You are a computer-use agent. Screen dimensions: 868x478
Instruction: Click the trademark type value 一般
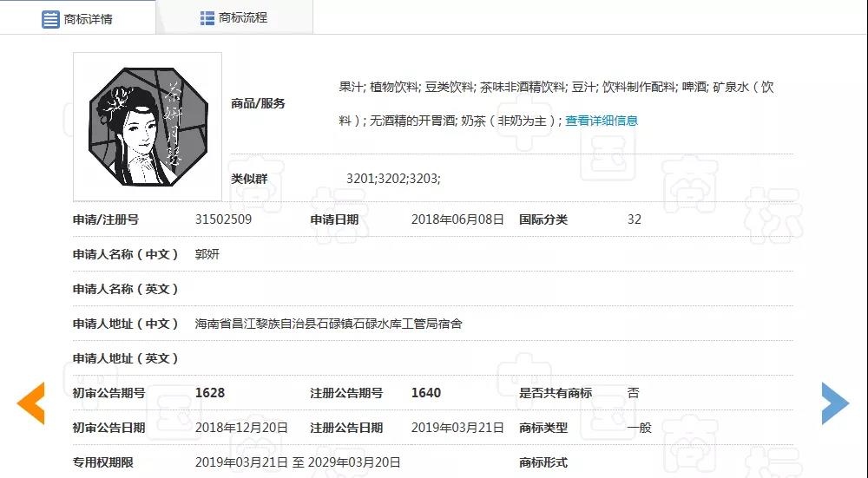click(640, 428)
